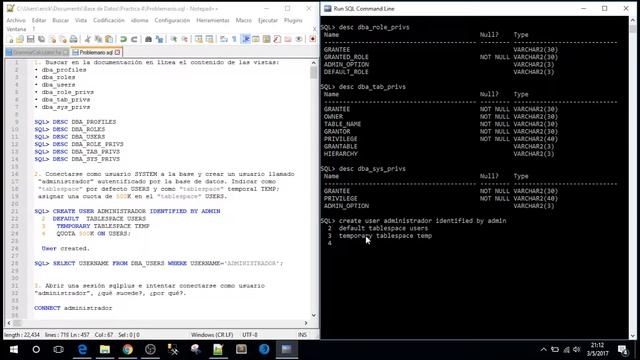Image resolution: width=640 pixels, height=360 pixels.
Task: Open the Document Map icon
Action: click(267, 39)
